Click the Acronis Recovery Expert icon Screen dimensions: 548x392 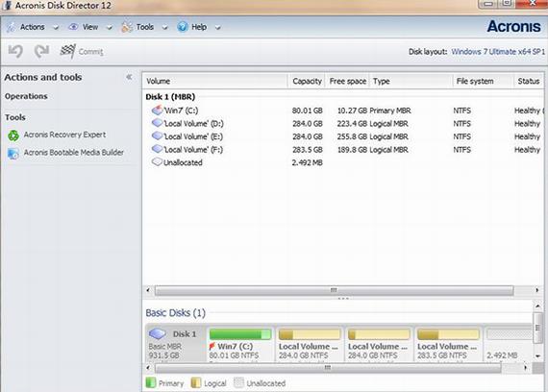point(13,135)
